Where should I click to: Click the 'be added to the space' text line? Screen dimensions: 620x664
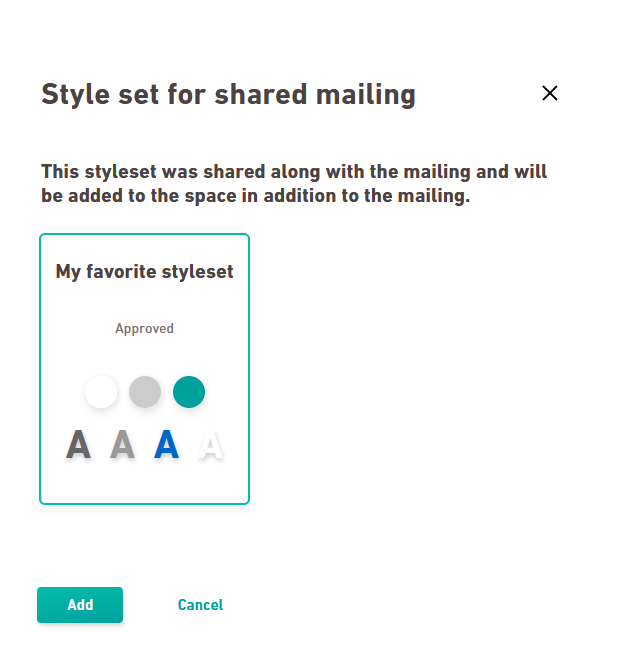(255, 197)
